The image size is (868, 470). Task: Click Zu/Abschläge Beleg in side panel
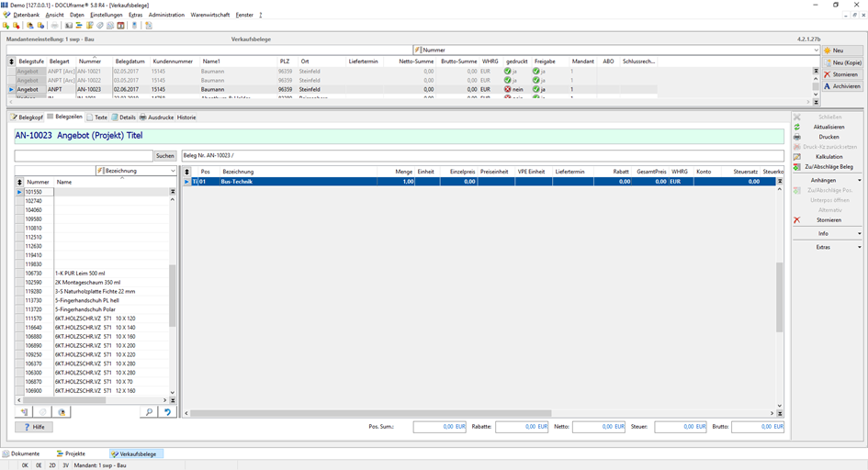click(828, 167)
